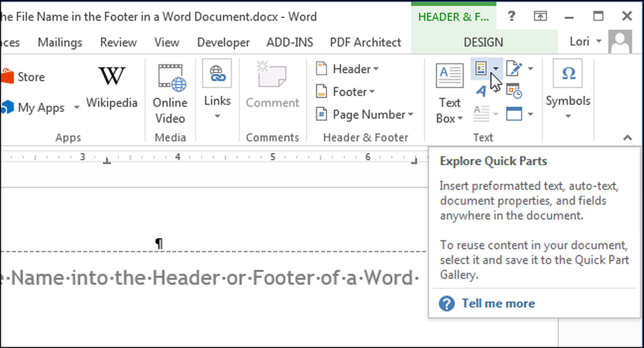Click the Comment button
This screenshot has height=348, width=644.
click(272, 84)
